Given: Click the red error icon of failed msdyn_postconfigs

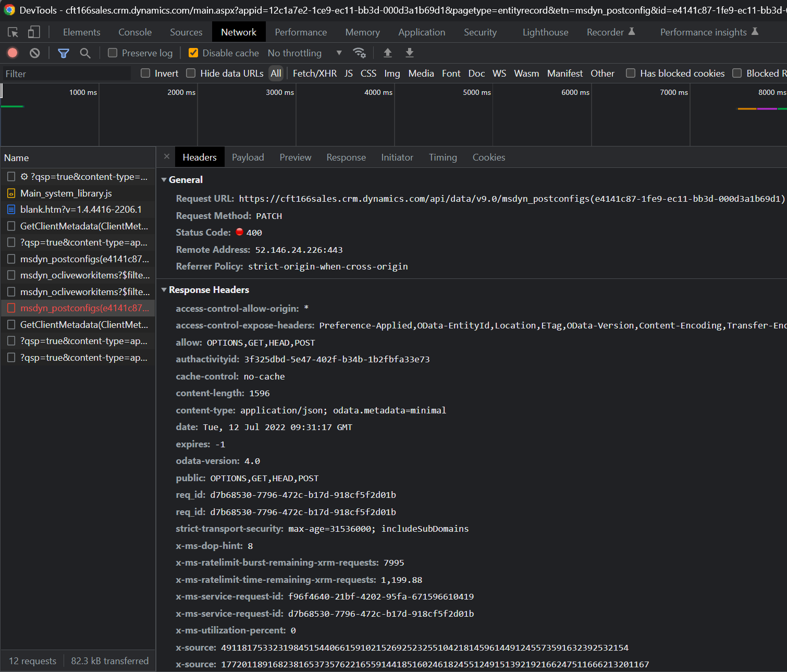Looking at the screenshot, I should click(x=11, y=308).
